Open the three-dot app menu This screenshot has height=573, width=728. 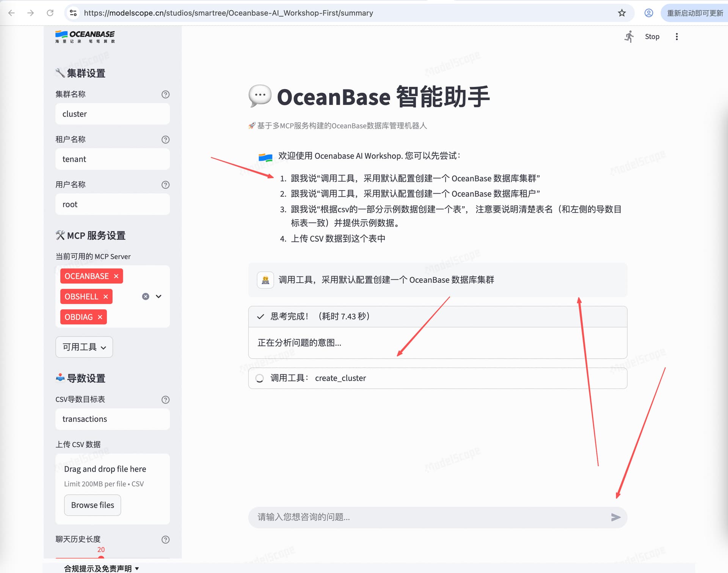coord(677,36)
